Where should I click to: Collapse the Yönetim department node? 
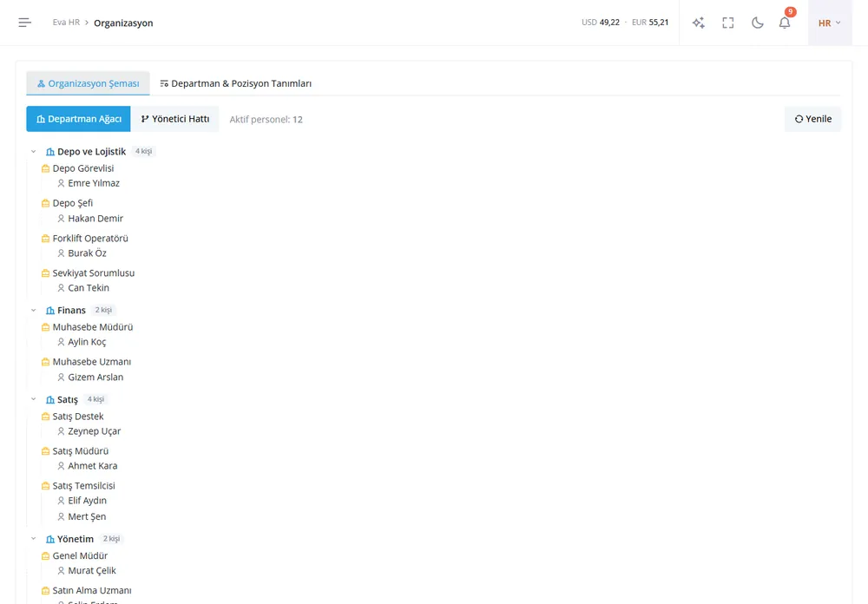click(x=33, y=539)
